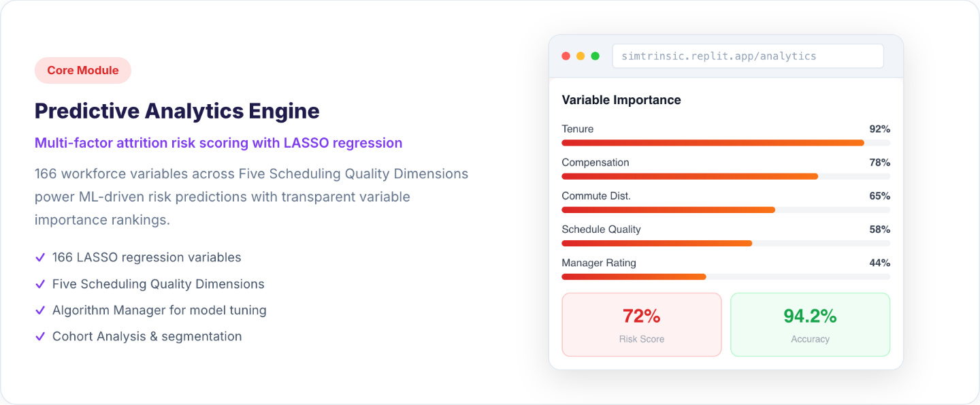Click the checkmark beside Five Scheduling Quality Dimensions
The height and width of the screenshot is (405, 980).
coord(39,284)
